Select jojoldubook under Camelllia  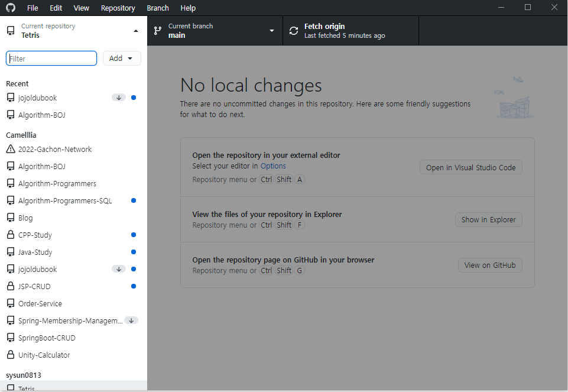pyautogui.click(x=73, y=269)
